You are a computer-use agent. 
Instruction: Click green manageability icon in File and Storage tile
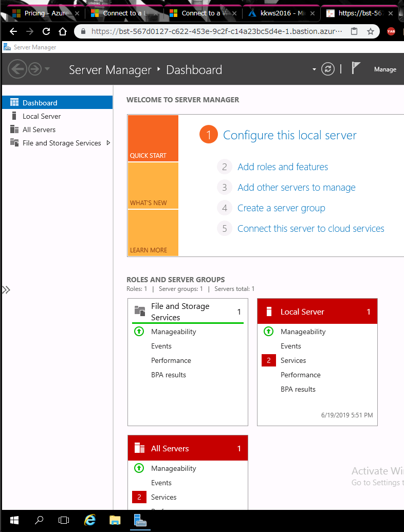point(139,331)
